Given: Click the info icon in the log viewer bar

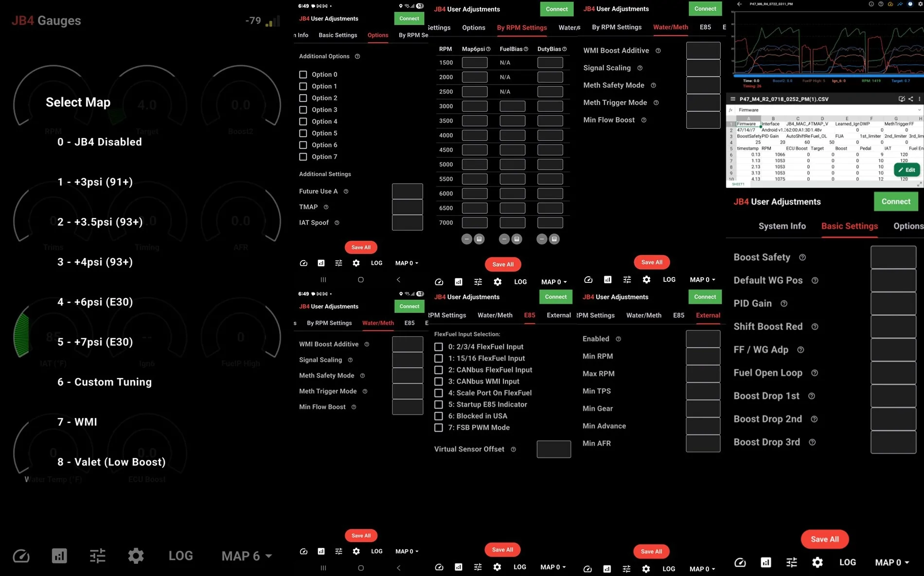Looking at the screenshot, I should (x=871, y=4).
